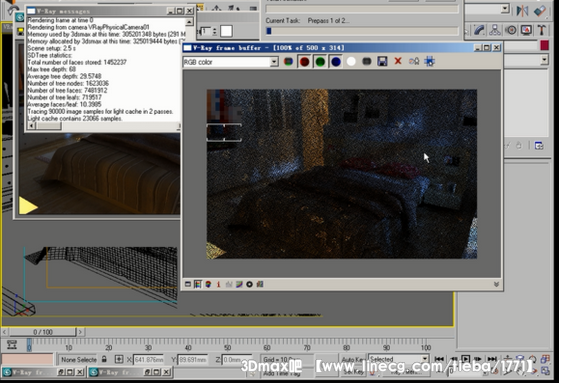
Task: Switch to alpha channel (white circle)
Action: coord(351,62)
